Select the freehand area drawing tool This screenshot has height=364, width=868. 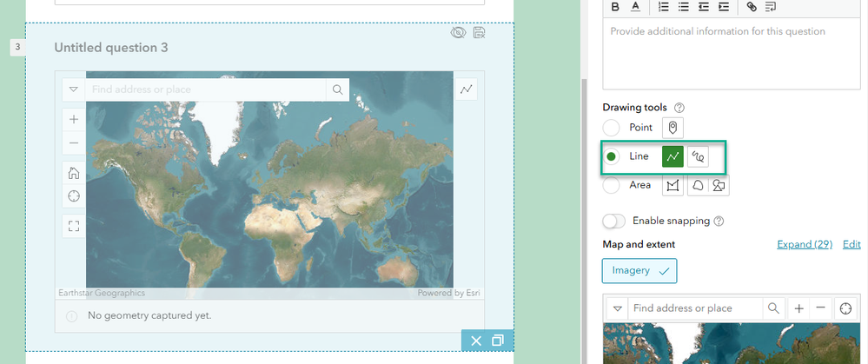(x=698, y=185)
